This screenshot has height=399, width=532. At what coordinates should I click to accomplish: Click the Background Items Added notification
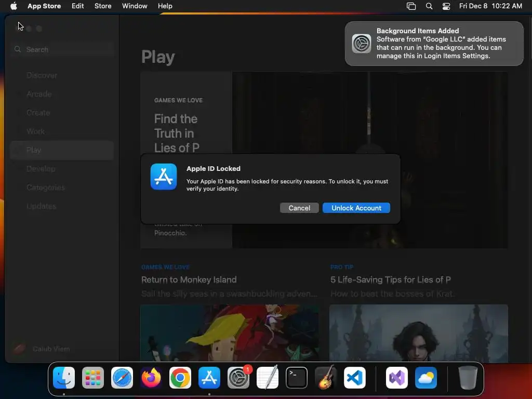[x=434, y=44]
